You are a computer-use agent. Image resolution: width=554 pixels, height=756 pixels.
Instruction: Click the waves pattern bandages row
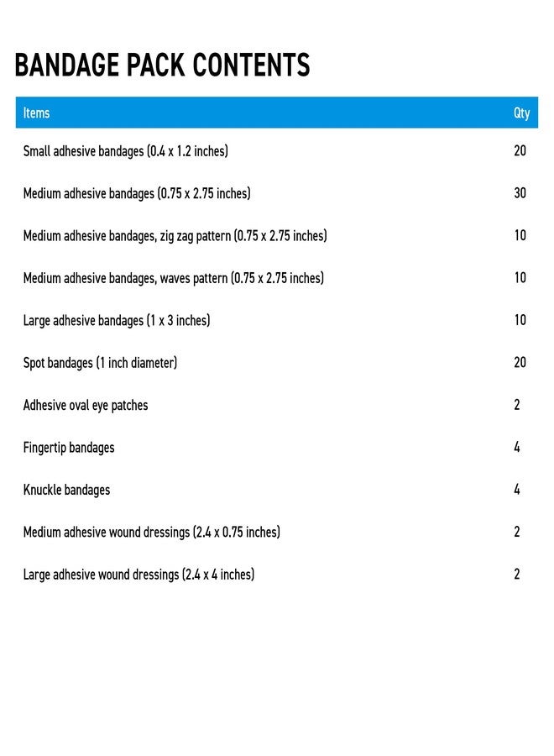tap(276, 278)
